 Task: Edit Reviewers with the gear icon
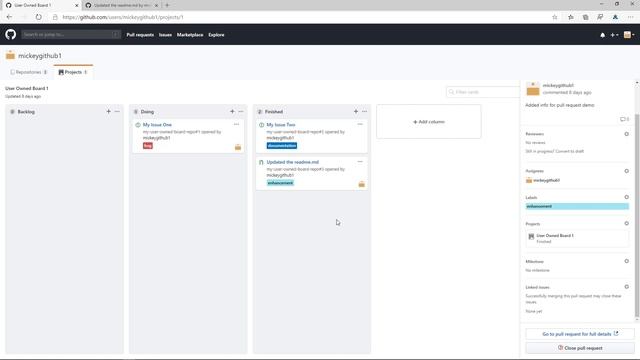pos(627,134)
